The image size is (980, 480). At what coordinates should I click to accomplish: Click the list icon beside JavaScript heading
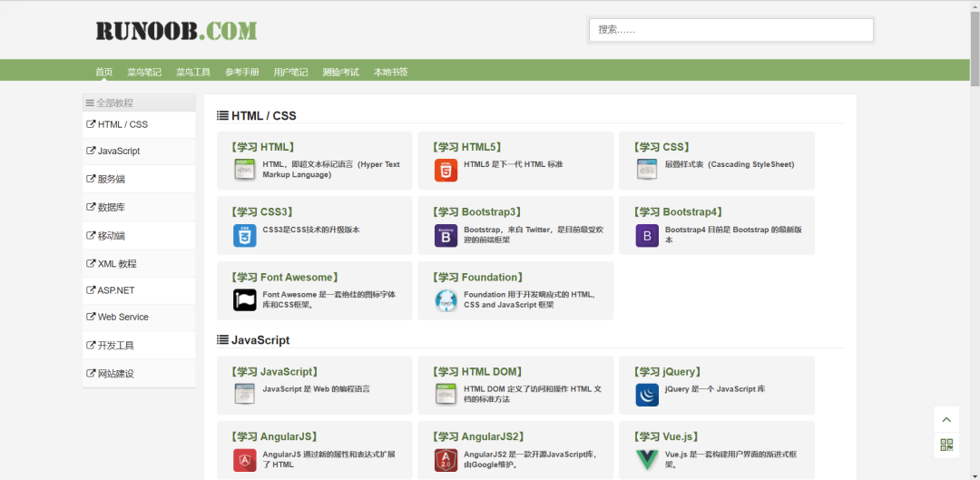[x=222, y=340]
